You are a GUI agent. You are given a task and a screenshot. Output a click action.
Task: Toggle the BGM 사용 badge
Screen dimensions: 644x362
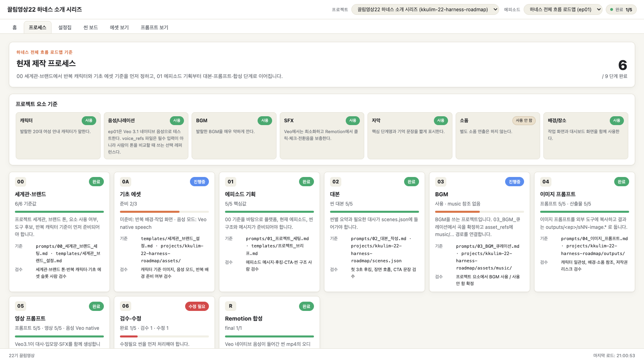[x=265, y=121]
